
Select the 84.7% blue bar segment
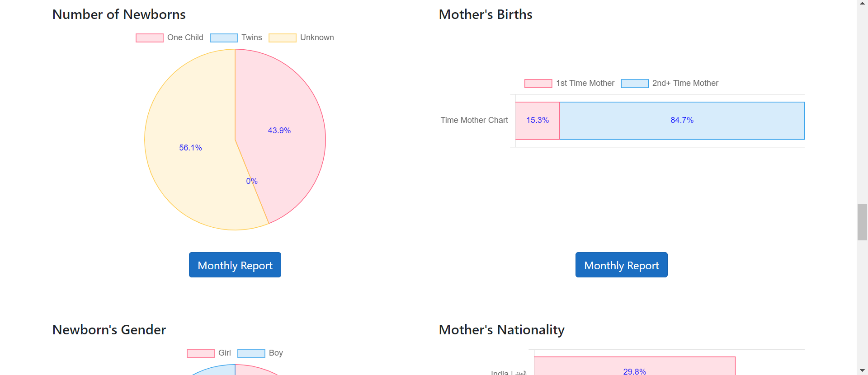pyautogui.click(x=682, y=121)
